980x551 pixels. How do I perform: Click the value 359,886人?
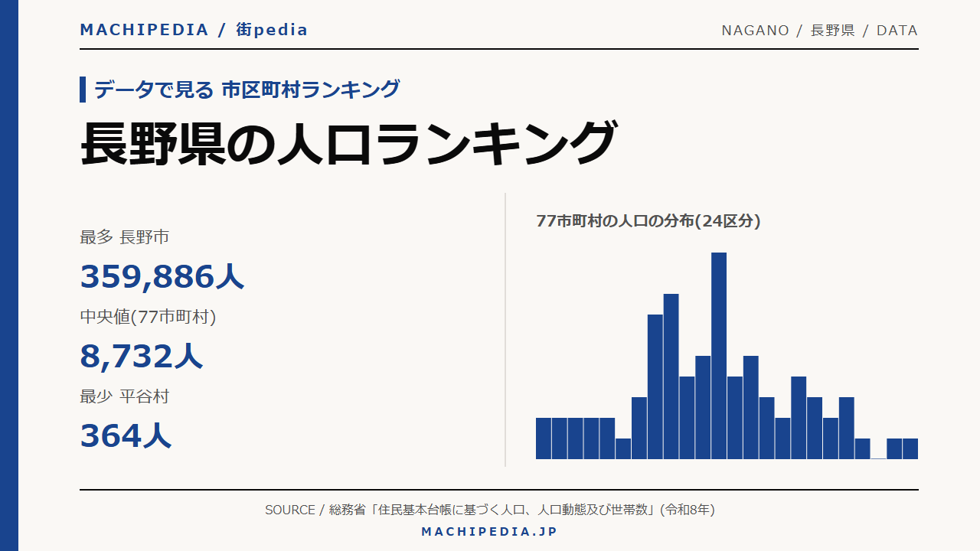tap(162, 276)
